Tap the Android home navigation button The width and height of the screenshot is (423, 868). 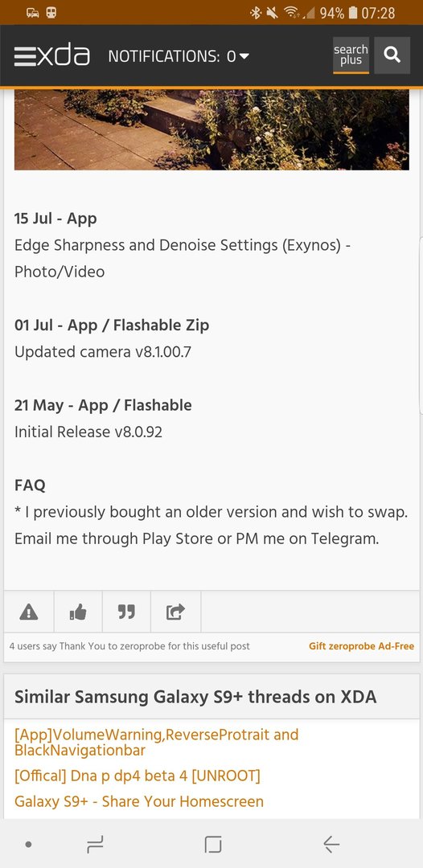point(212,844)
